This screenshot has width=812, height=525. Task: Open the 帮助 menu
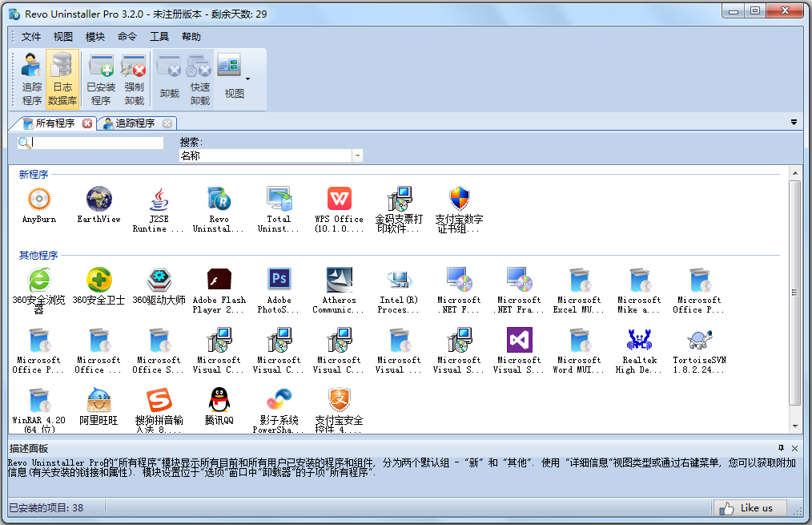pyautogui.click(x=191, y=37)
